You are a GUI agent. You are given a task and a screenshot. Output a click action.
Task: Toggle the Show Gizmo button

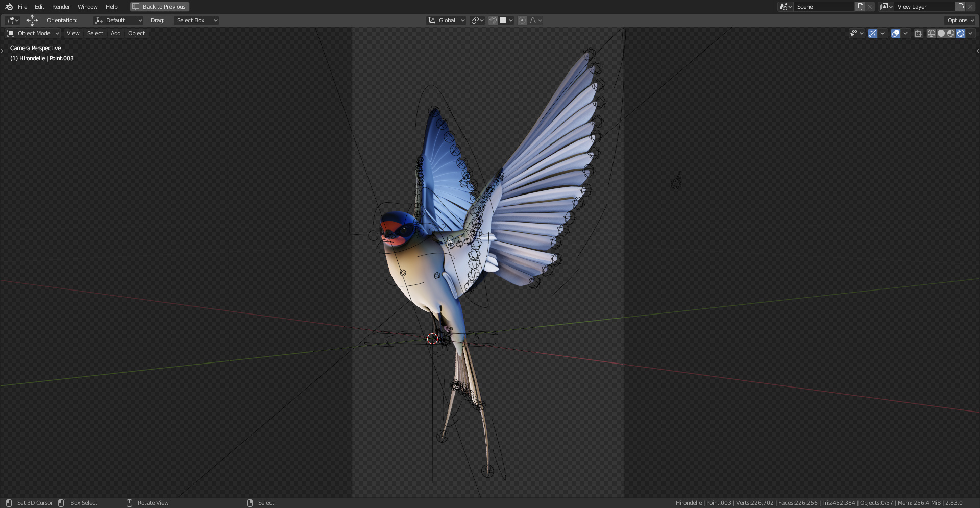873,33
